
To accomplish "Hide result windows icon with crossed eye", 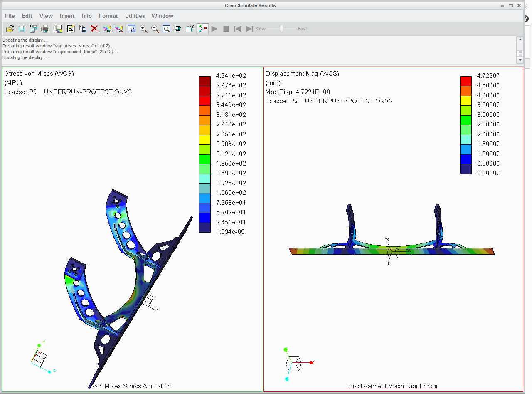I will [x=119, y=29].
